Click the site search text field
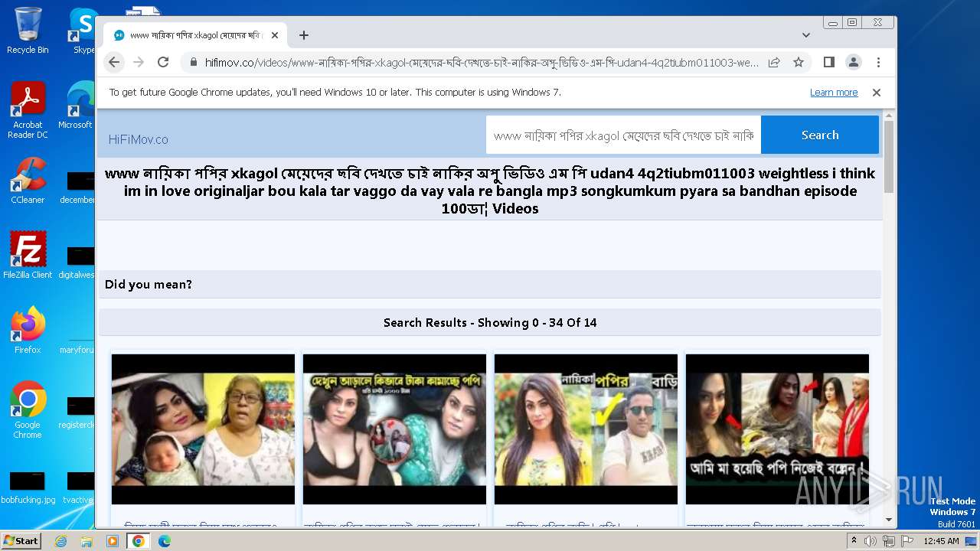 (x=623, y=135)
